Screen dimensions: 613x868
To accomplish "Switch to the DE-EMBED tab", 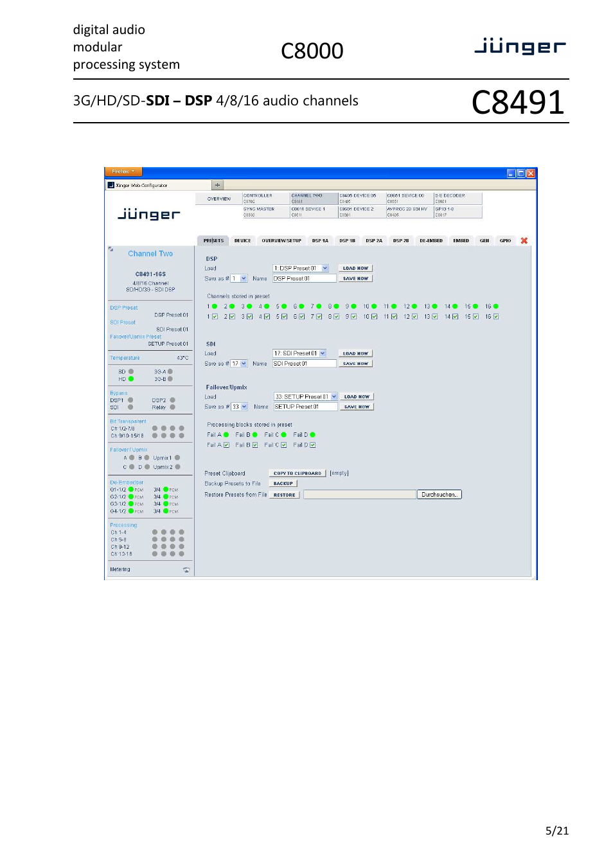I will 431,241.
